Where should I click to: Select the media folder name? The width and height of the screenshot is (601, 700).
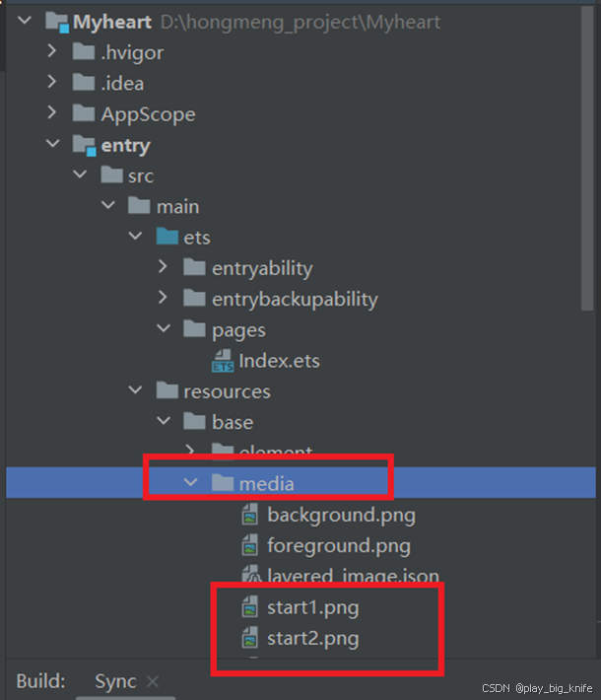(267, 483)
